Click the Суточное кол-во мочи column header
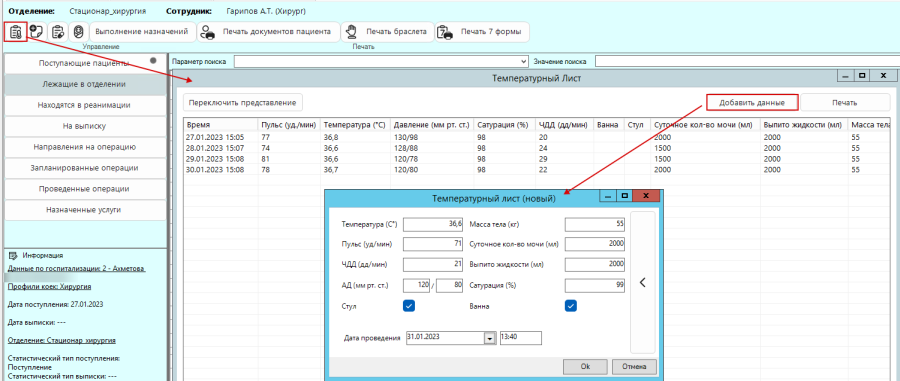 pyautogui.click(x=705, y=125)
